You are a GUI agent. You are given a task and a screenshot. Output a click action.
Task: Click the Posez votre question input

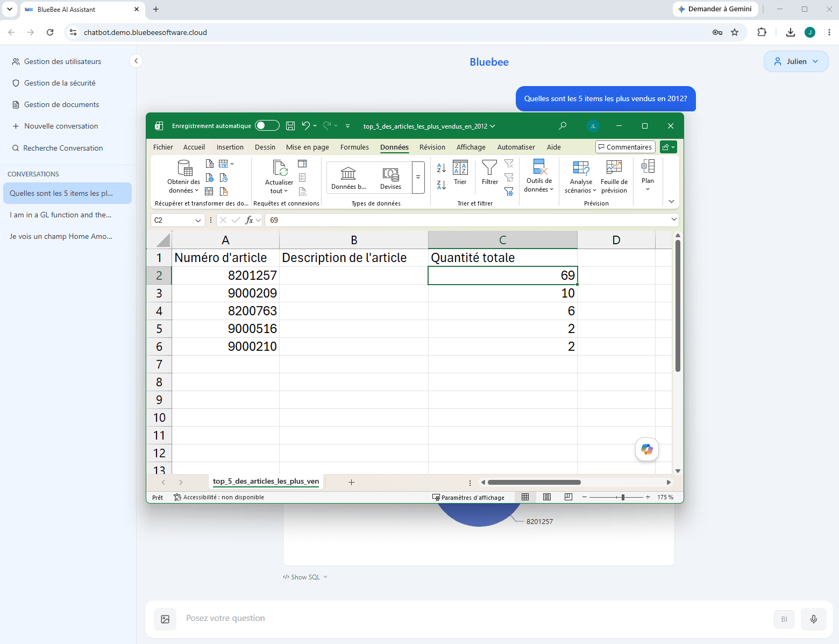(x=476, y=618)
